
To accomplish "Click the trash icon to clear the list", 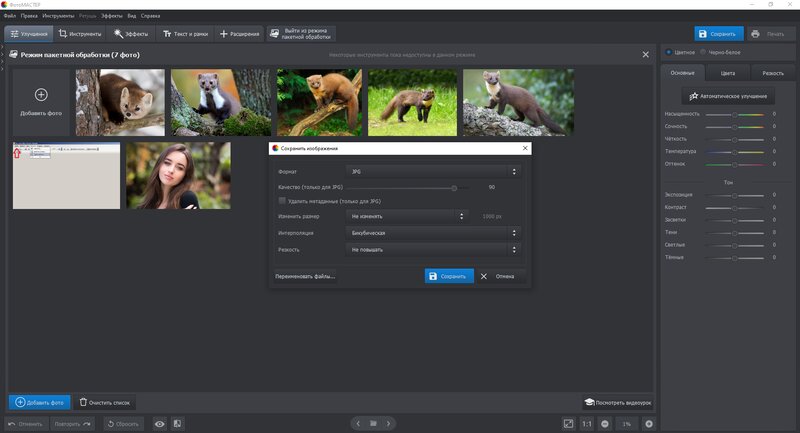I will click(x=83, y=402).
